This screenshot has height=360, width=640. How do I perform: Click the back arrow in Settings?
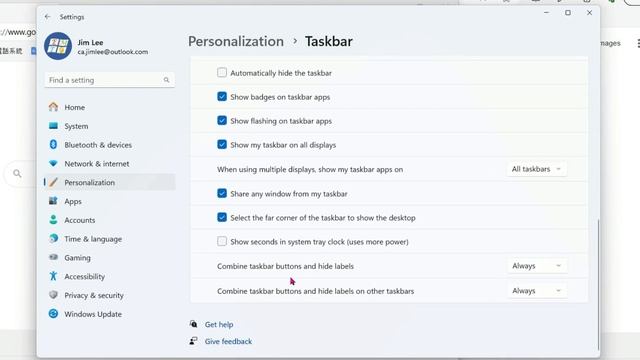point(47,17)
